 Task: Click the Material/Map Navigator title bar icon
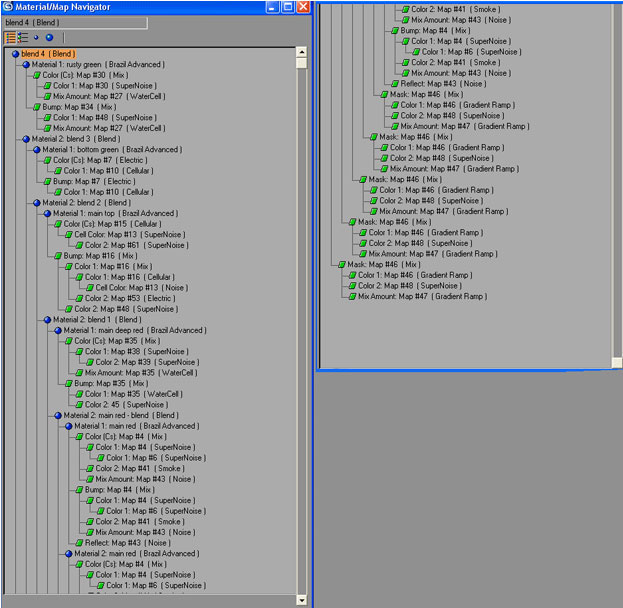pos(9,7)
